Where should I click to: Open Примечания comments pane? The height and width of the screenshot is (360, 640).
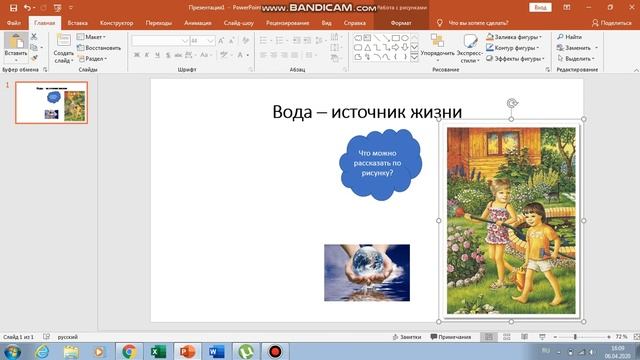[451, 337]
